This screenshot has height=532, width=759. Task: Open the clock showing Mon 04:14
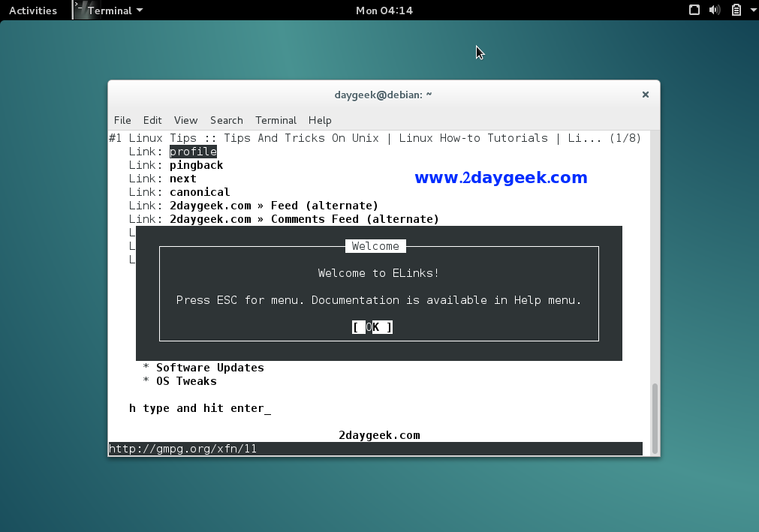[x=384, y=11]
